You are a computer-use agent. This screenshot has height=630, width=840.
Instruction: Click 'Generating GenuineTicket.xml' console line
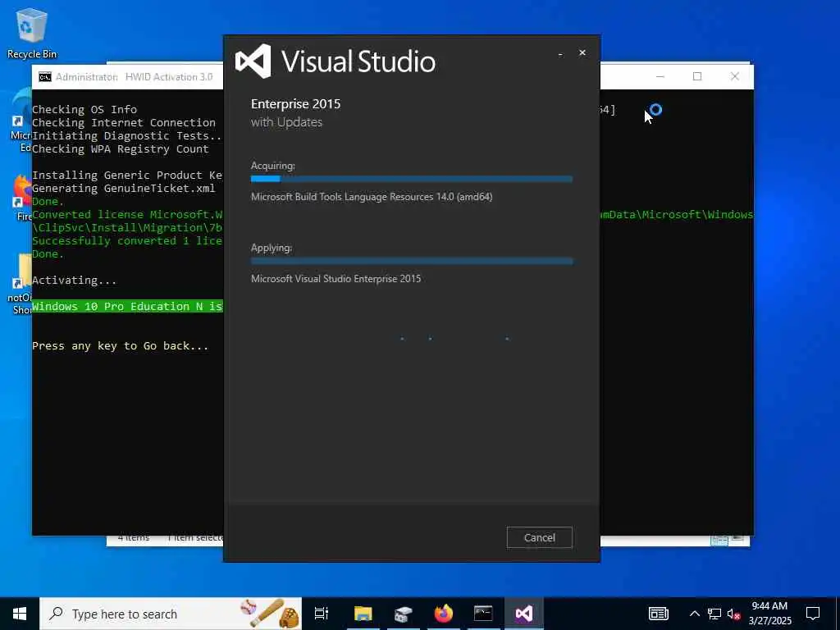point(123,188)
